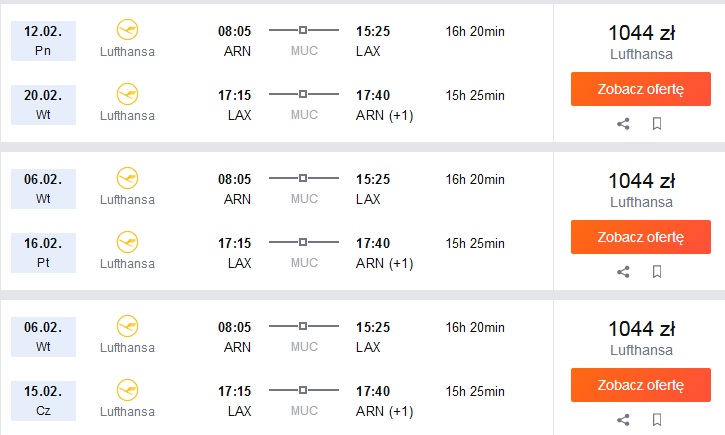Image resolution: width=725 pixels, height=435 pixels.
Task: Share the 06.02–15.02 flight offer
Action: (x=623, y=420)
